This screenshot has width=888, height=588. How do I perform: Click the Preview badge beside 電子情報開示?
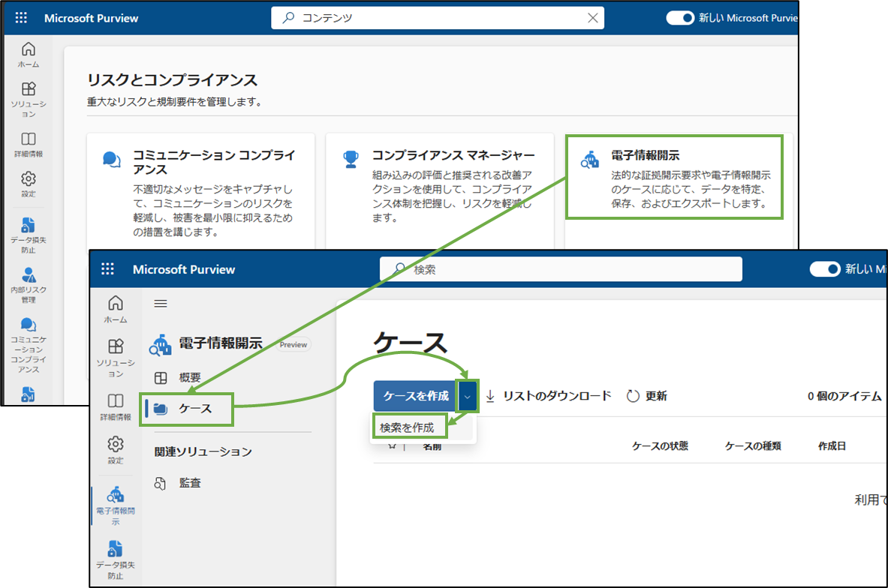coord(293,345)
